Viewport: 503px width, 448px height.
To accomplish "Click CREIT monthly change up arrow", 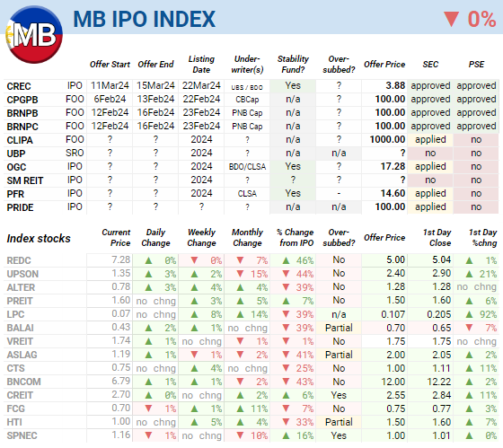I will click(x=240, y=395).
